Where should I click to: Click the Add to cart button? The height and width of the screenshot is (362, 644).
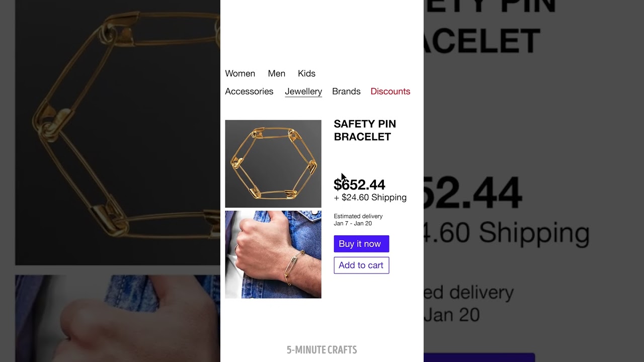click(361, 265)
